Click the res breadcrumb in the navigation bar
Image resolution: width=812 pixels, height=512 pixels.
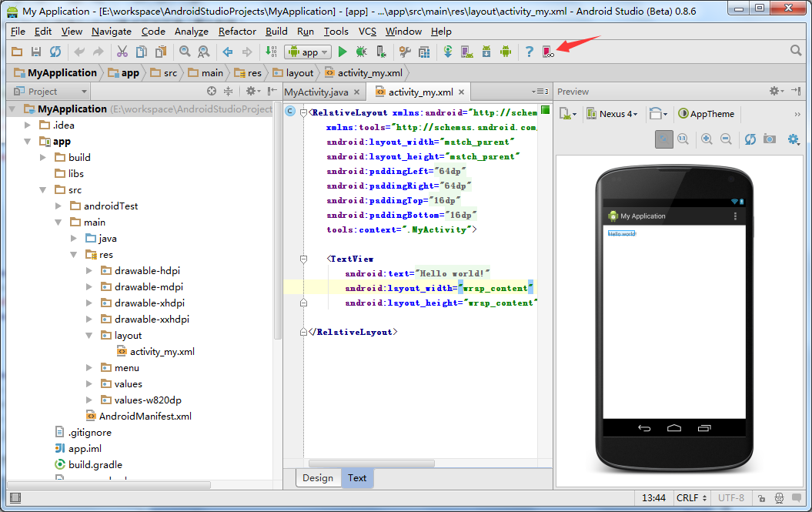coord(249,73)
